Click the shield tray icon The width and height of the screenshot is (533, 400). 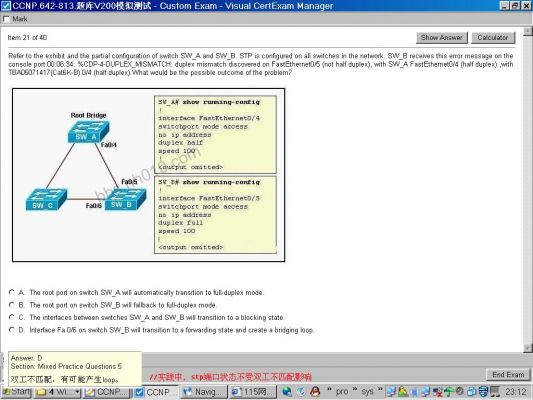pos(483,392)
